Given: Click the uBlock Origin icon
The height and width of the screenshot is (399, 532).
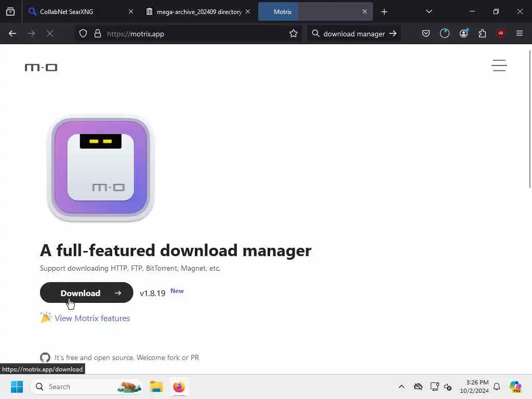Looking at the screenshot, I should [501, 33].
